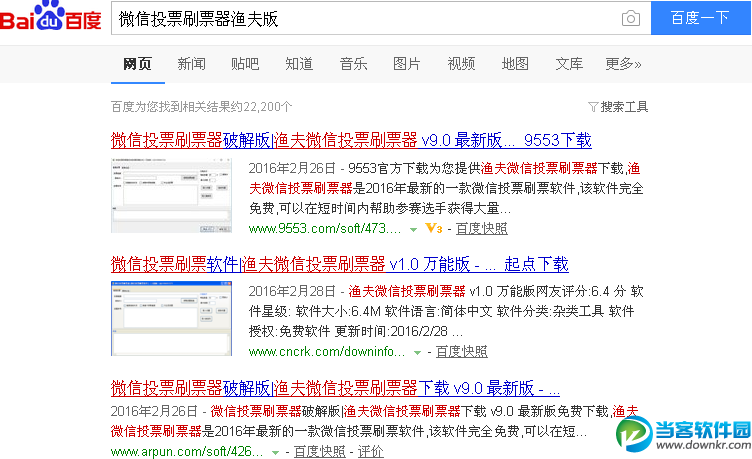752x459 pixels.
Task: Select the 网页 tab
Action: click(x=138, y=64)
